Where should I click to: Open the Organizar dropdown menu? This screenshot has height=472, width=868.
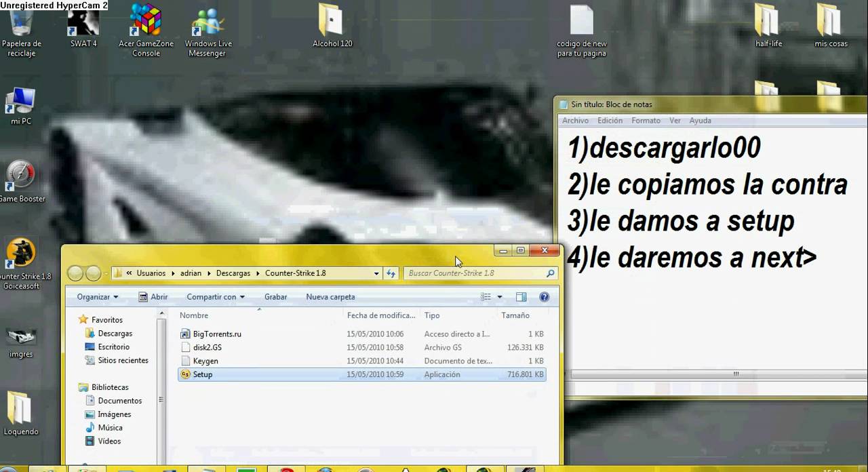pos(98,297)
